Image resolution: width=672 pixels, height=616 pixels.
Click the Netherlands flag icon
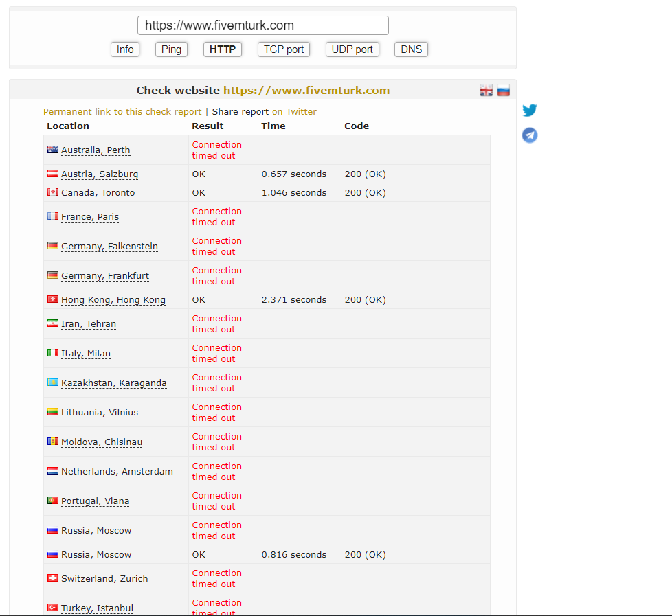(x=53, y=471)
